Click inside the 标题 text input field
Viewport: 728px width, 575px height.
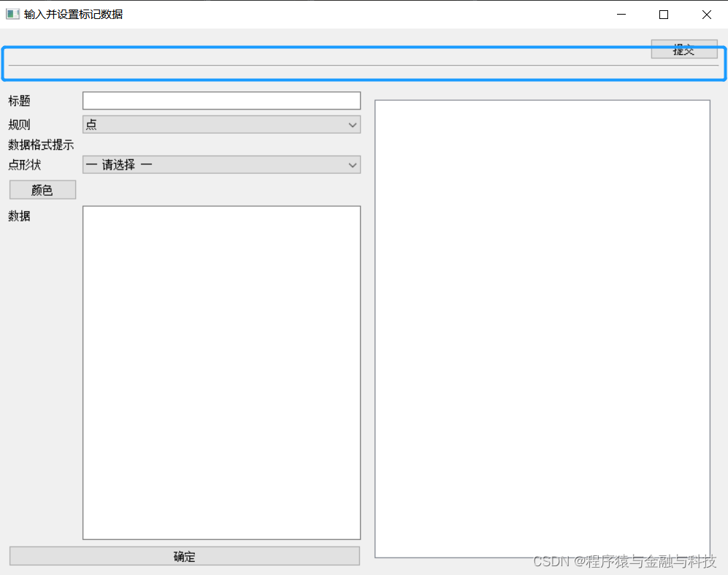221,100
